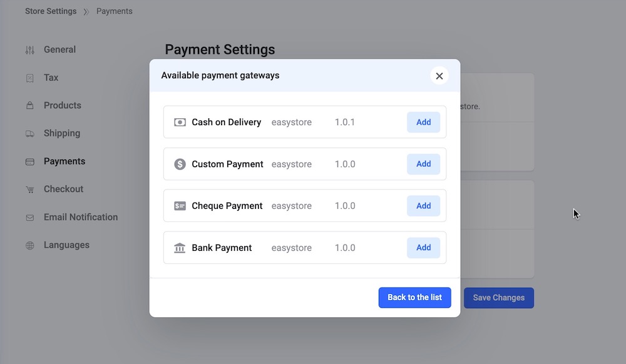The image size is (626, 364).
Task: Open Languages settings menu item
Action: pos(66,245)
